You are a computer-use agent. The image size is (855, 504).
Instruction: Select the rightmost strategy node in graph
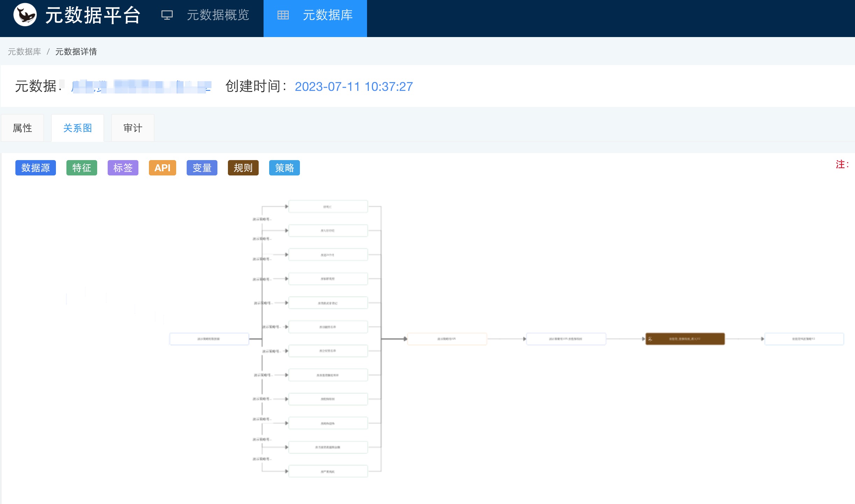coord(804,339)
